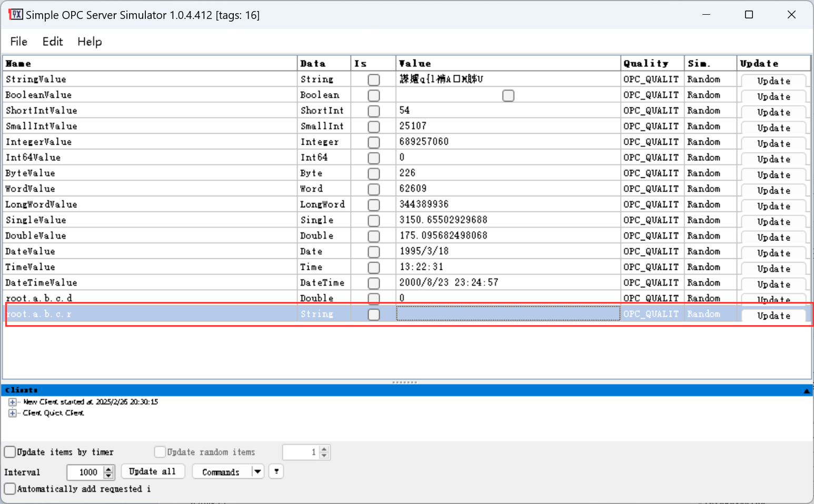814x504 pixels.
Task: Toggle the BooleanValue checkbox in the Value column
Action: coord(508,95)
